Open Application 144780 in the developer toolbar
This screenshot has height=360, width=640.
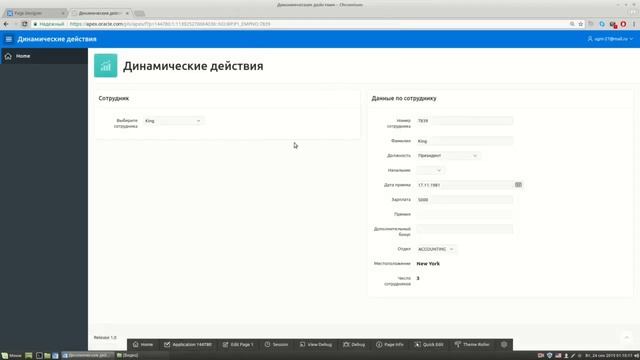[x=188, y=344]
